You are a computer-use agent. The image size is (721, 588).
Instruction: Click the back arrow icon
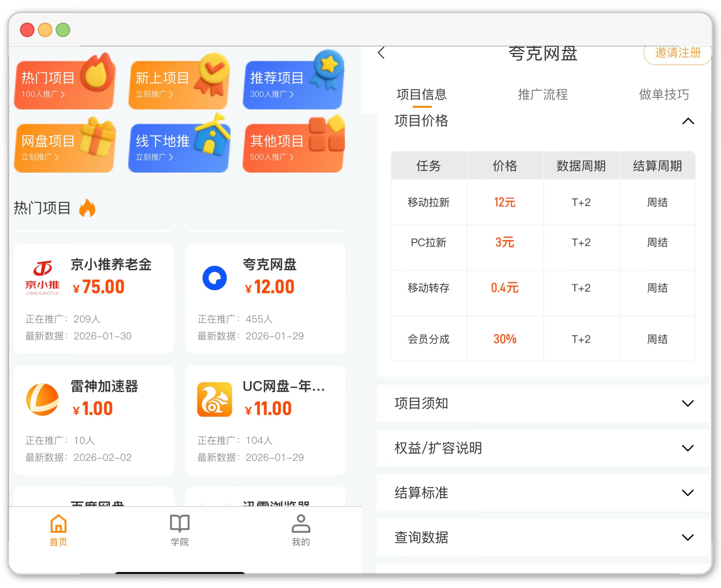381,53
